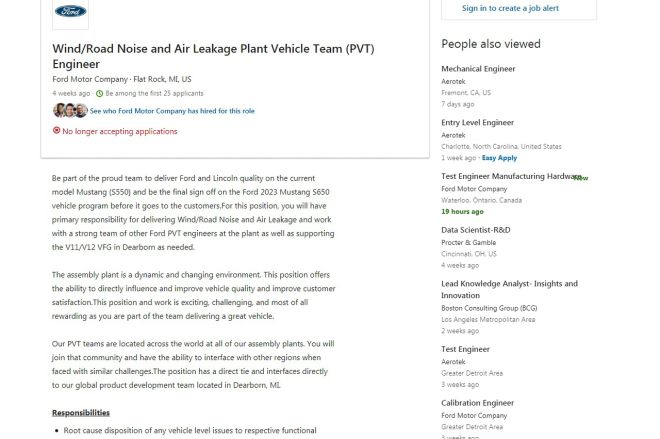This screenshot has width=660, height=439.
Task: Open the Test Engineer Aerotek listing
Action: pos(466,349)
